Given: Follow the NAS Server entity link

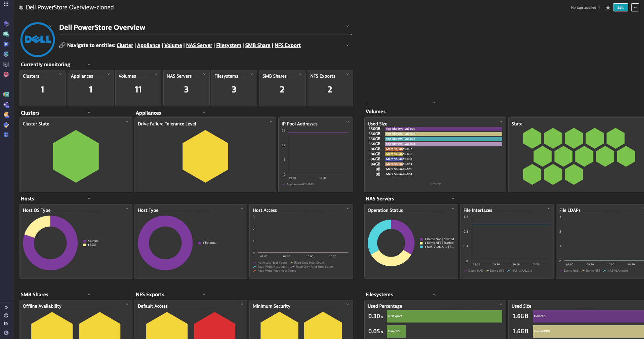Looking at the screenshot, I should pos(199,45).
